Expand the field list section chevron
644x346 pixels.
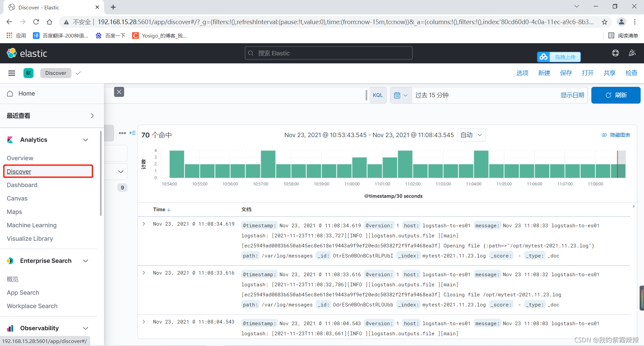click(x=121, y=172)
